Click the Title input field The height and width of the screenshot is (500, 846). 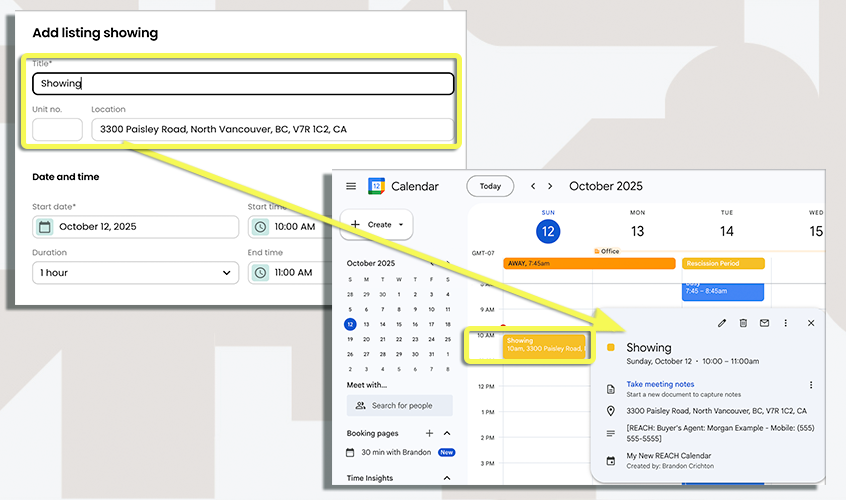tap(243, 84)
